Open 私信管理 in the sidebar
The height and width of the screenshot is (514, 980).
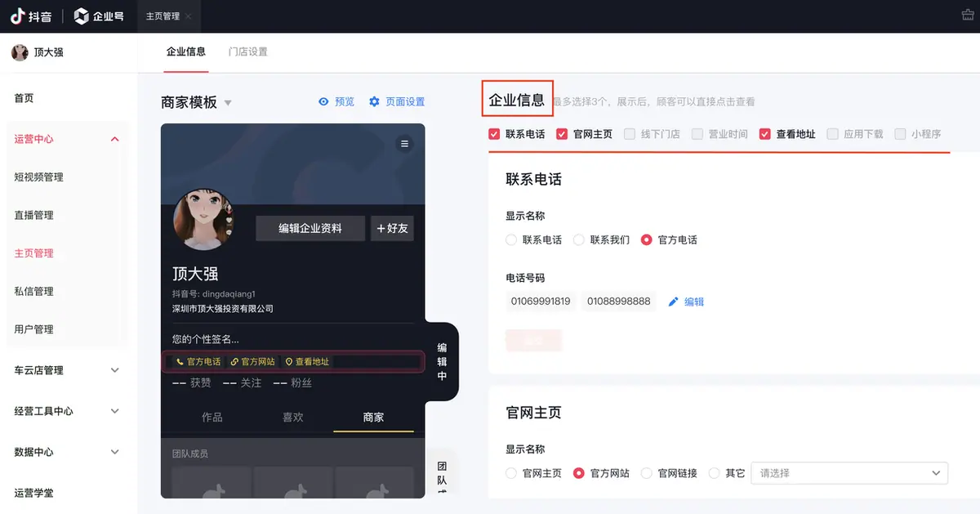click(x=33, y=291)
